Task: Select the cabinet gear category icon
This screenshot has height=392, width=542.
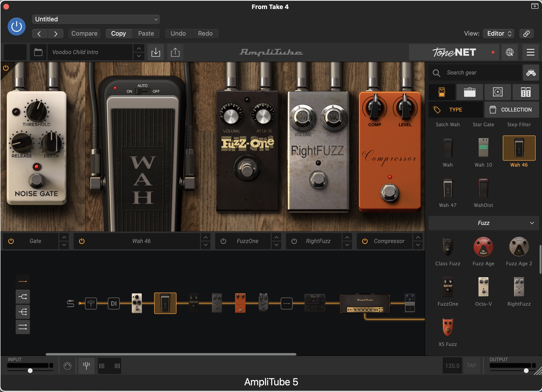Action: 498,92
